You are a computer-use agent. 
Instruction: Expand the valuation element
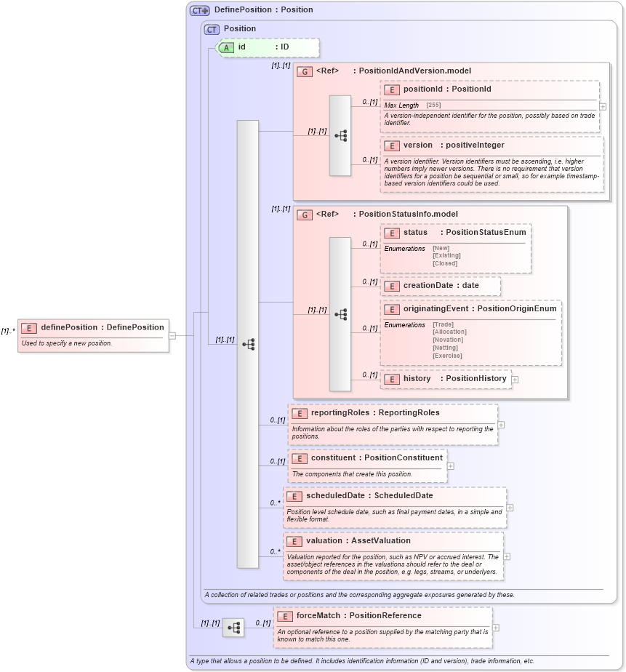(x=505, y=556)
